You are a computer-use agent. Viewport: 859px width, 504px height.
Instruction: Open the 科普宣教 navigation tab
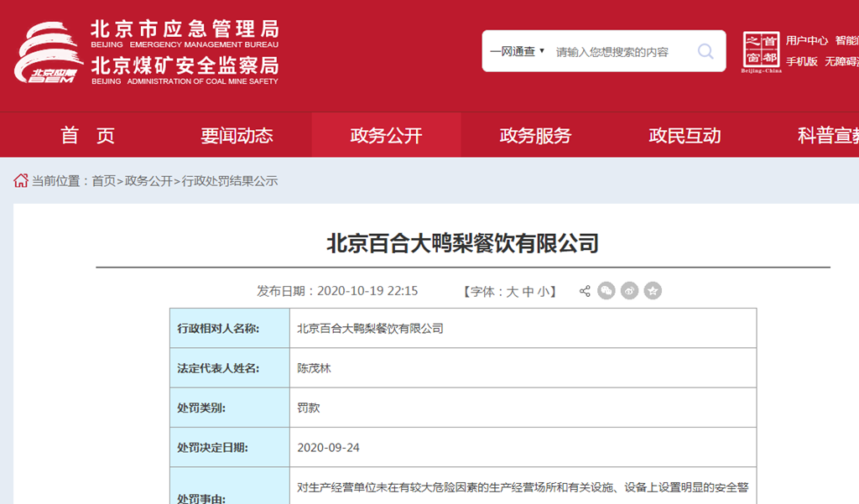click(x=828, y=135)
